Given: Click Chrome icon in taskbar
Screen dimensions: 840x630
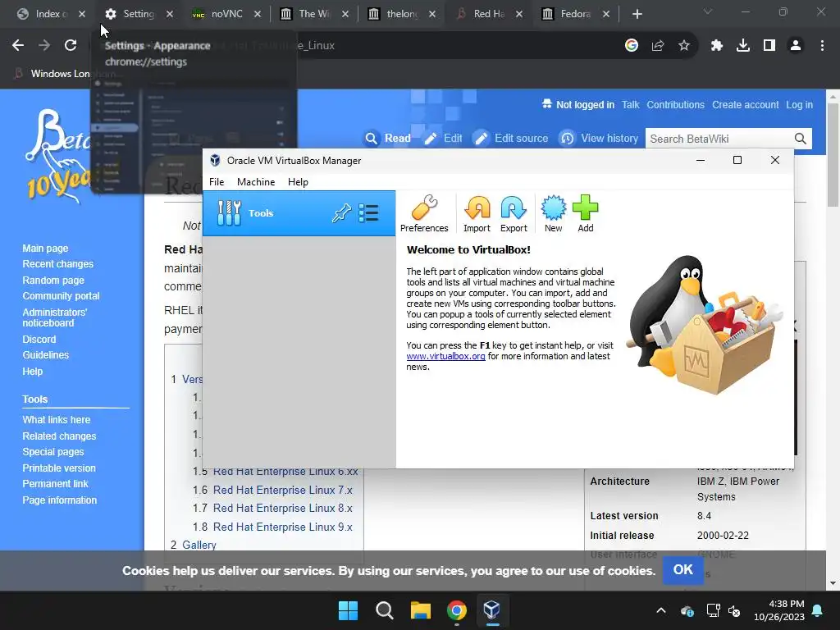Looking at the screenshot, I should click(x=456, y=610).
